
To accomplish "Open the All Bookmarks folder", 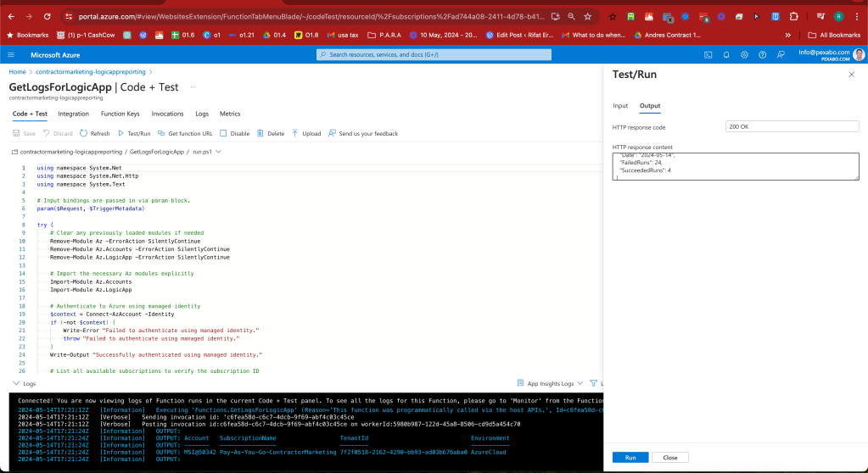I will [834, 35].
